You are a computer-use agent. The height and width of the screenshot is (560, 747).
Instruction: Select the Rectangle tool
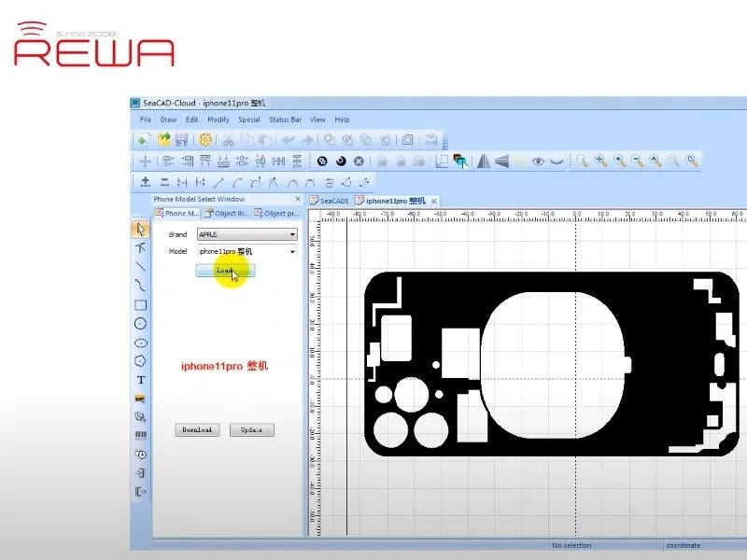(141, 305)
